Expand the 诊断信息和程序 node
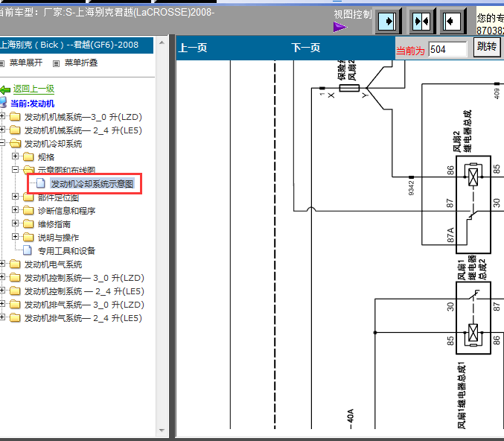504x441 pixels. coord(15,210)
